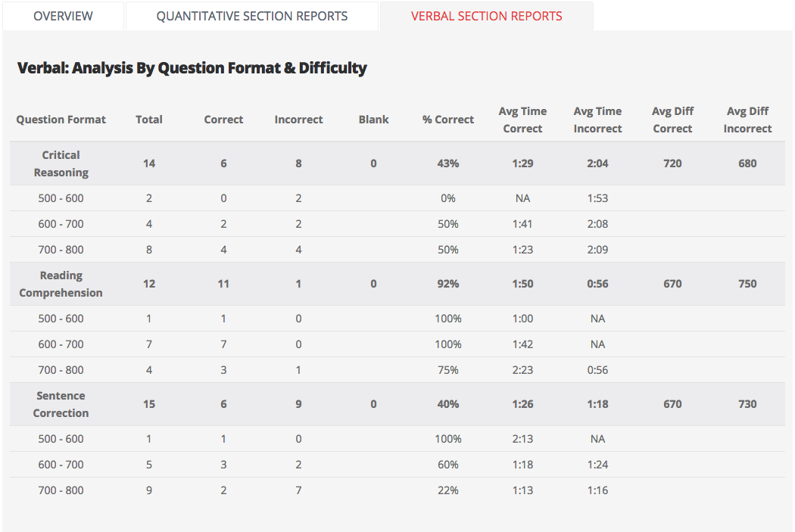Select the Sentence Correction row label
Screen dimensions: 795x532
point(61,404)
